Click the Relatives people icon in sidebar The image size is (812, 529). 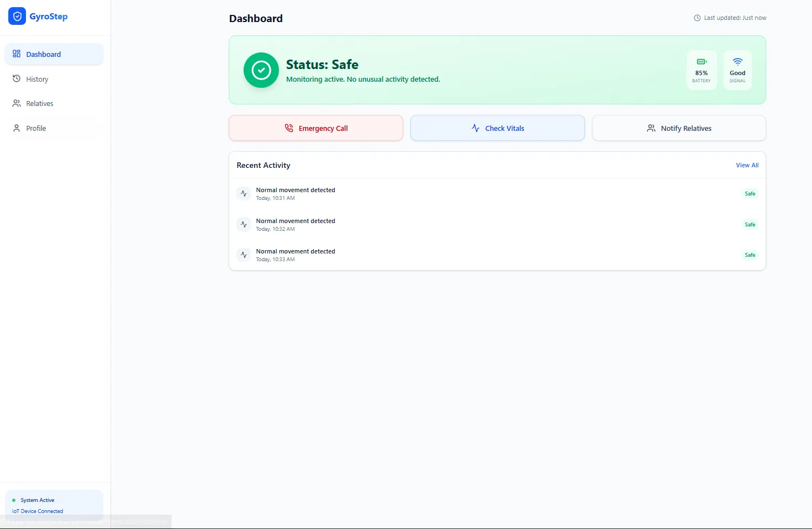pyautogui.click(x=17, y=103)
